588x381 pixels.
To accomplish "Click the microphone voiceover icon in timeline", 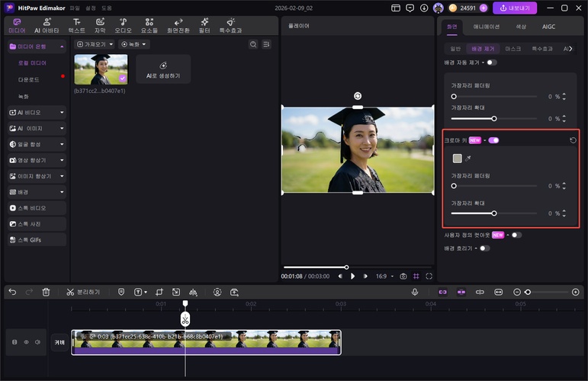I will point(415,292).
